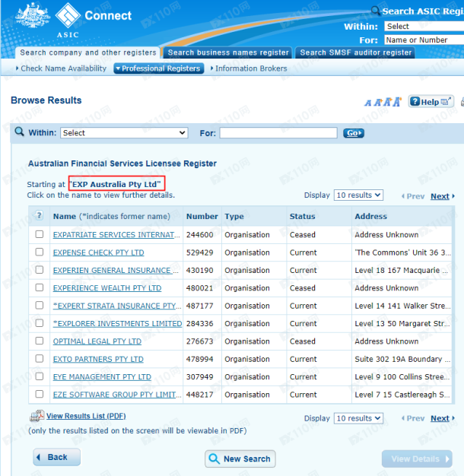Click the header Name or Number input field

point(424,40)
